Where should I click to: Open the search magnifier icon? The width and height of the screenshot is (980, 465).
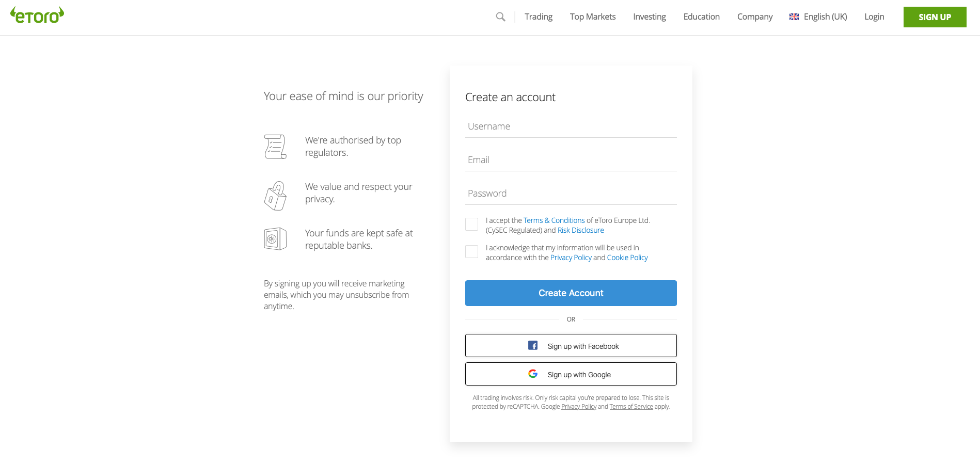[500, 17]
